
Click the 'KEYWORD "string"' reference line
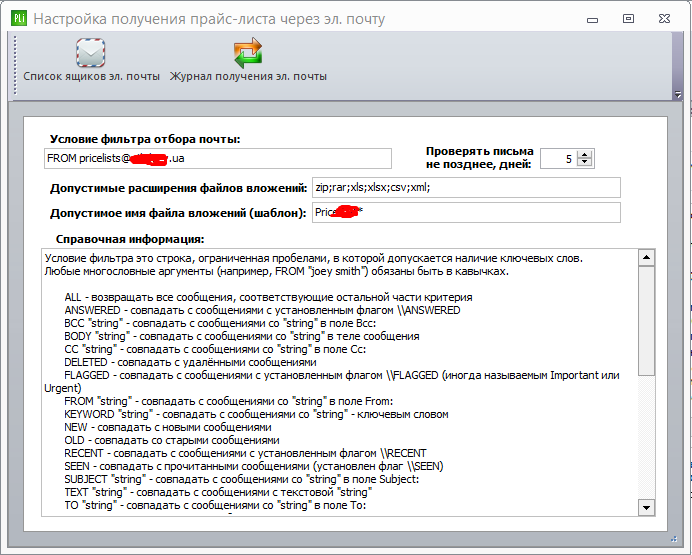pyautogui.click(x=256, y=415)
